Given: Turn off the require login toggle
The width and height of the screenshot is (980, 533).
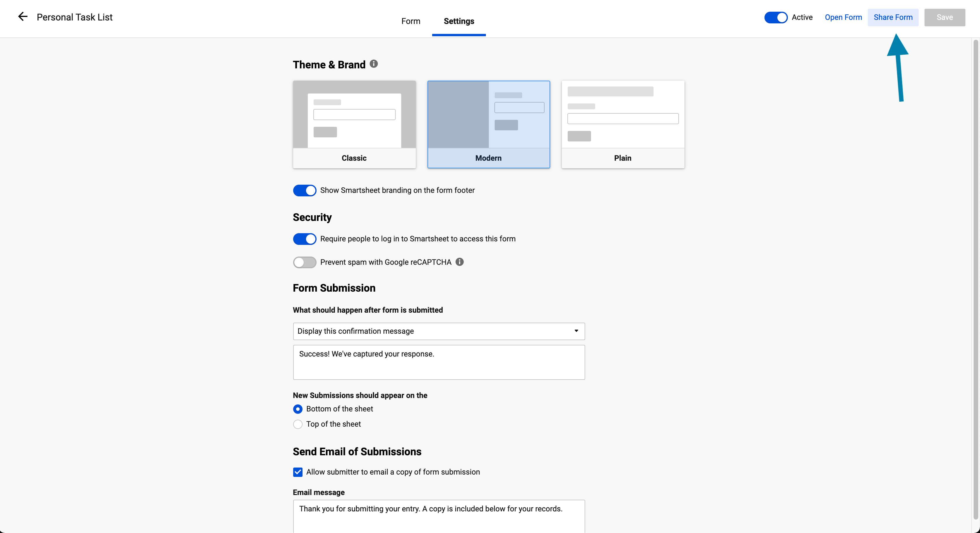Looking at the screenshot, I should click(304, 239).
